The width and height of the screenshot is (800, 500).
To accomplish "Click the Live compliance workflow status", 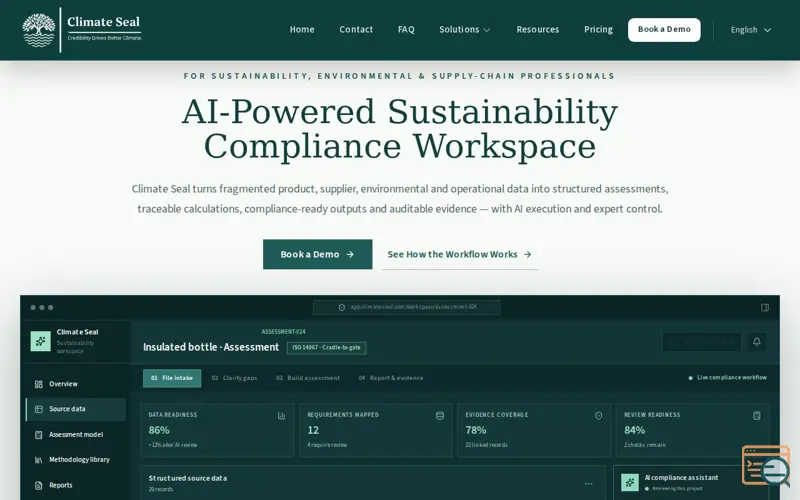I will [728, 378].
